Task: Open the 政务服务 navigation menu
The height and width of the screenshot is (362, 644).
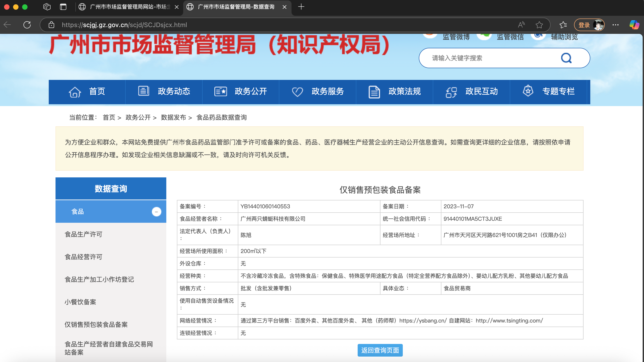Action: [x=317, y=91]
